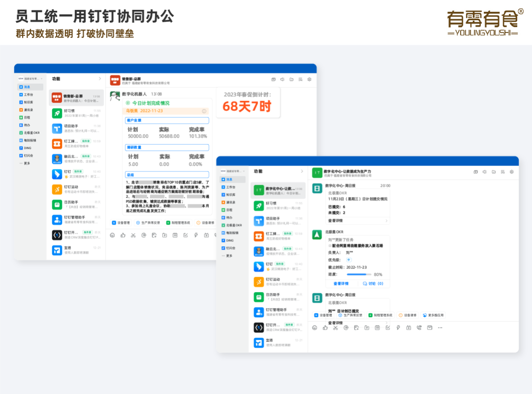Open three-dots more icon in 数字化中心 toolbar
Viewport: 532px width, 394px height.
[440, 328]
